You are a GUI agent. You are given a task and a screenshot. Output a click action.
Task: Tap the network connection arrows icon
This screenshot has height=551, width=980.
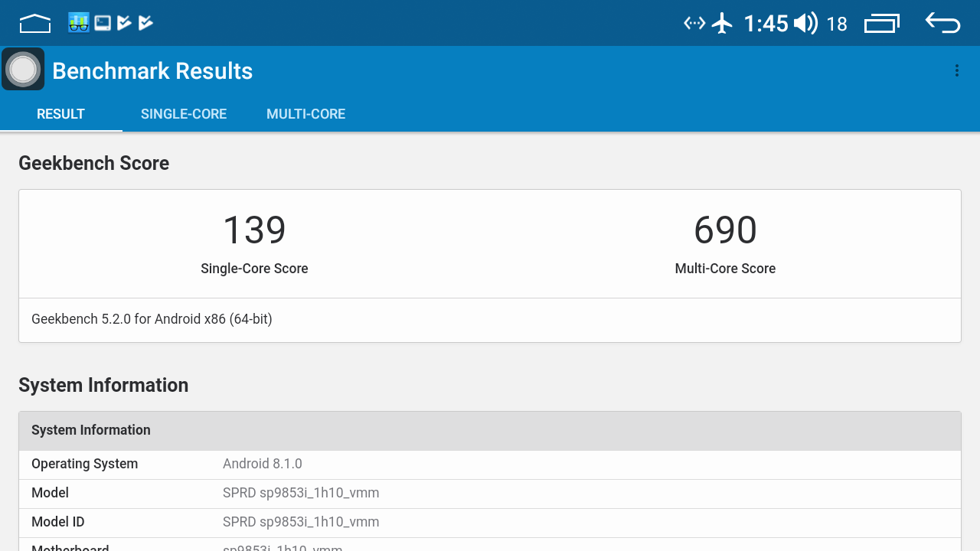pos(694,23)
